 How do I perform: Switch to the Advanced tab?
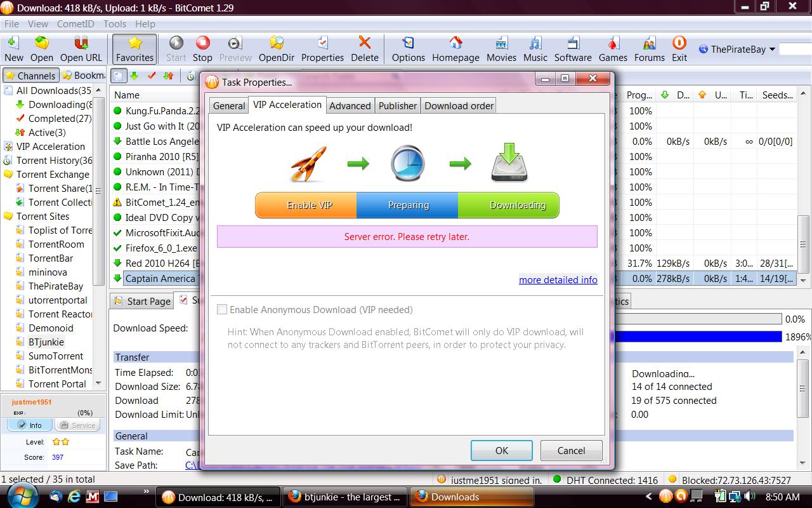pos(350,106)
